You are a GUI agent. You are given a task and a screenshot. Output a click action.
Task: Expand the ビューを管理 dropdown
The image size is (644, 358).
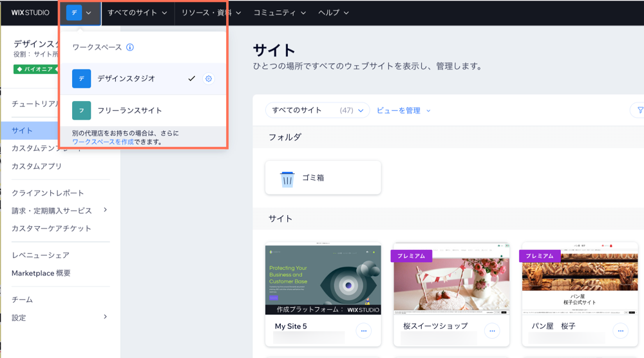click(x=403, y=111)
